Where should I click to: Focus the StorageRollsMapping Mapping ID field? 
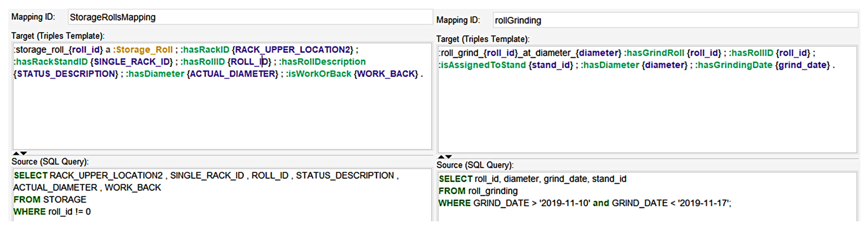click(x=249, y=17)
